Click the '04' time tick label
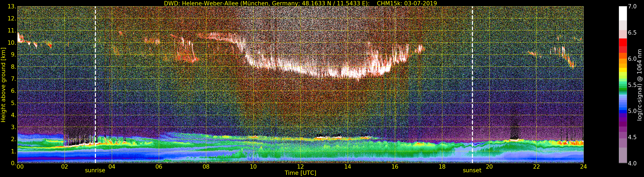The image size is (644, 177). pyautogui.click(x=112, y=167)
